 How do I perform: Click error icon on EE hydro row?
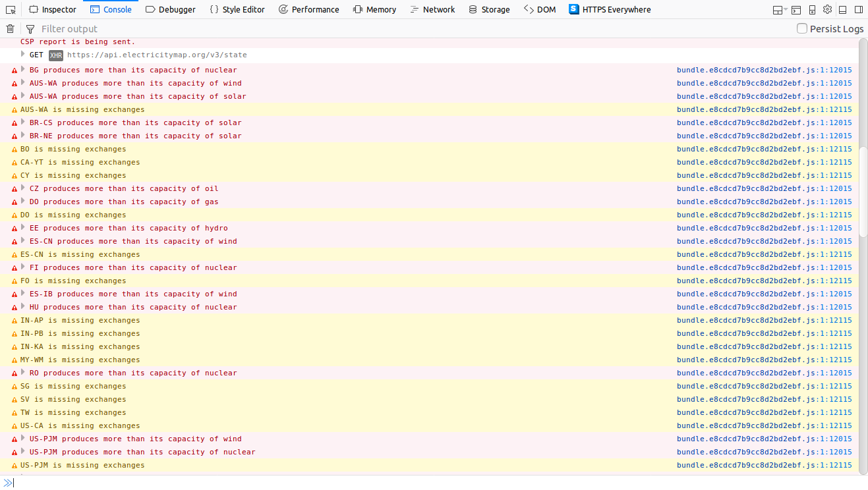(14, 229)
